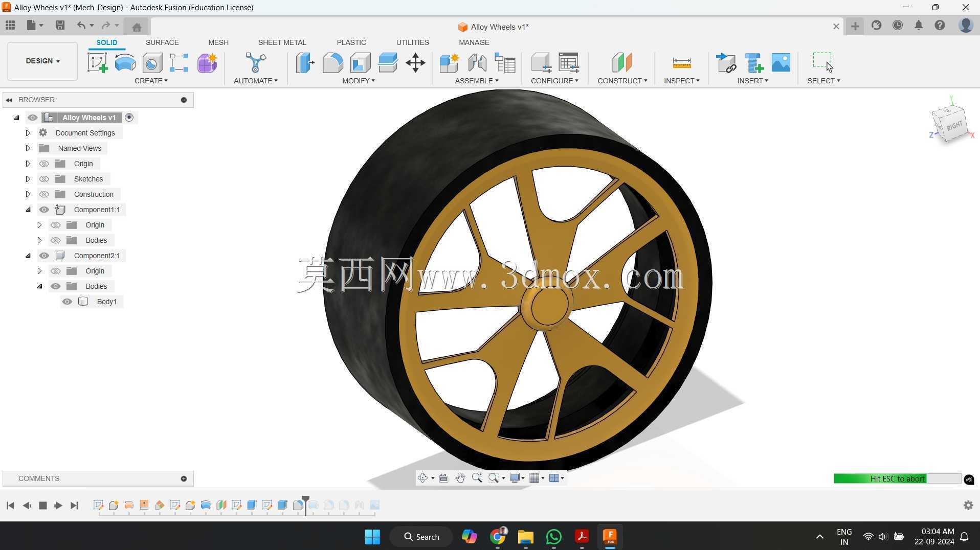Open the SELECT menu

coord(823,81)
